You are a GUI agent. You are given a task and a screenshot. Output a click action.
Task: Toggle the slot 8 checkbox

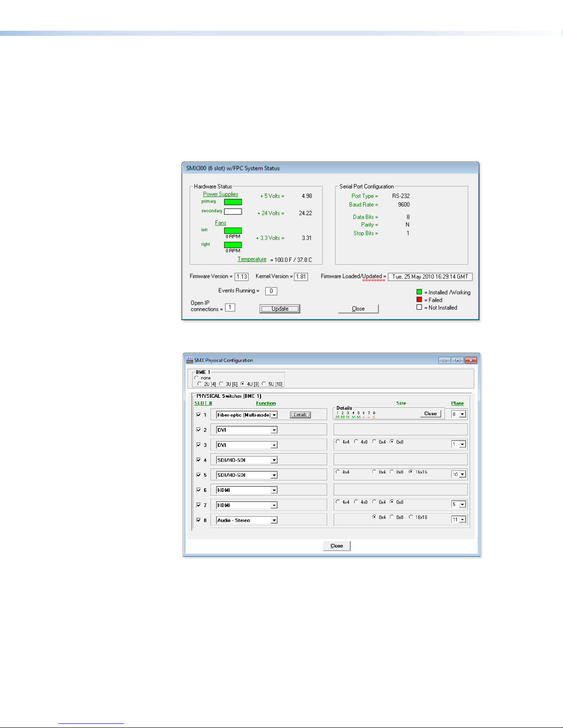(x=199, y=520)
